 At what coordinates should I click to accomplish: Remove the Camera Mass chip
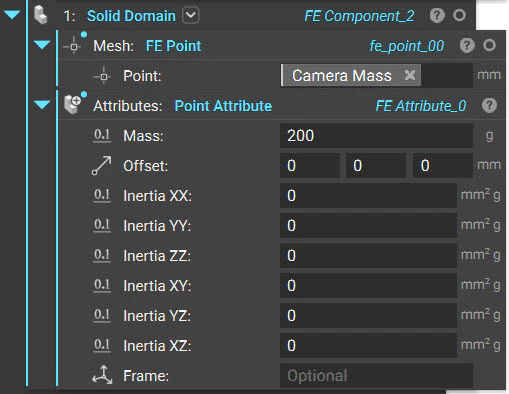410,75
